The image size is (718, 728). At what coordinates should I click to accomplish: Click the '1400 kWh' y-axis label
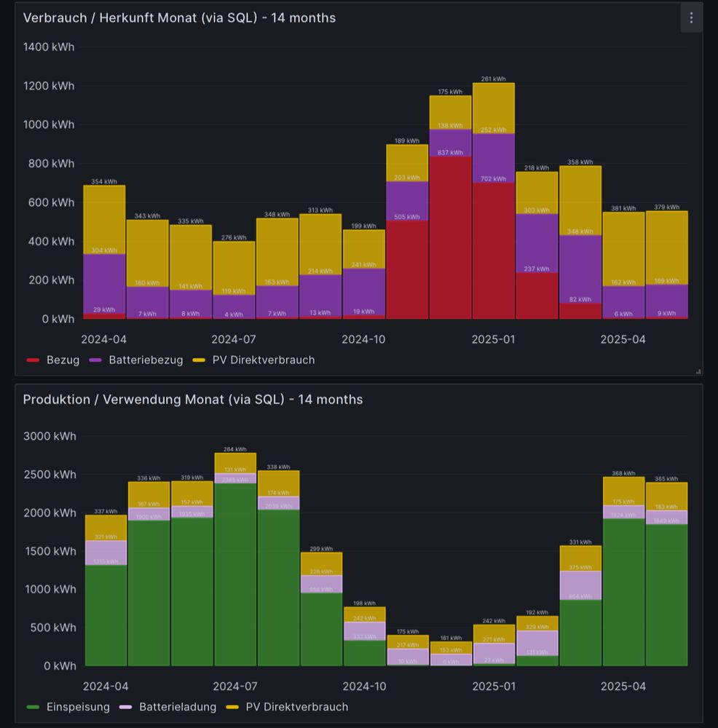(49, 47)
